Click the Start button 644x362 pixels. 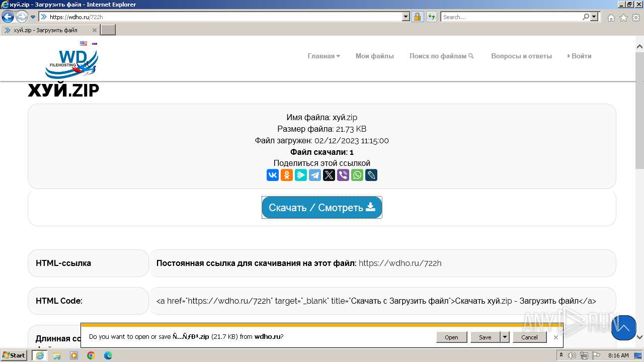pyautogui.click(x=14, y=355)
